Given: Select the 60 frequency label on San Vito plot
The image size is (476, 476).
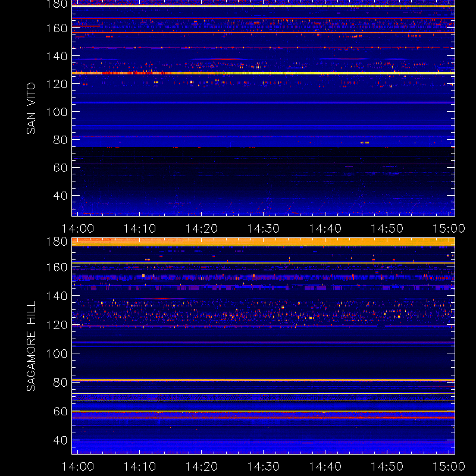Looking at the screenshot, I should tap(60, 168).
